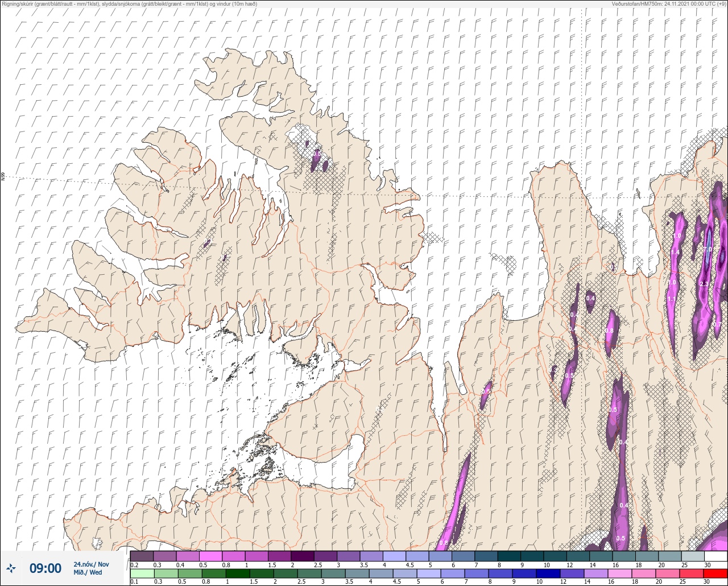Click upper legend swatch between 0.3 and 0.4
The image size is (728, 586).
164,556
